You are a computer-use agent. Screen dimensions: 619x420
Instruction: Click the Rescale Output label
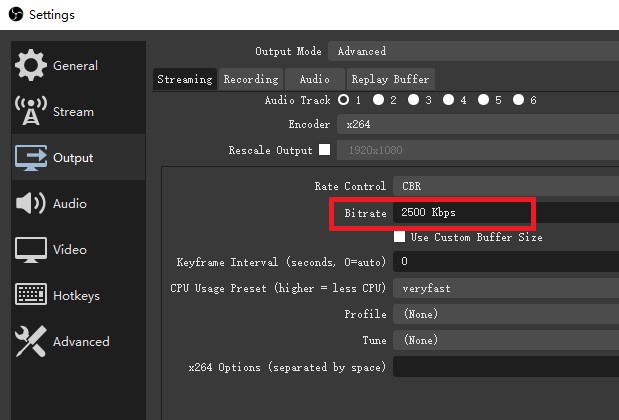pyautogui.click(x=270, y=150)
